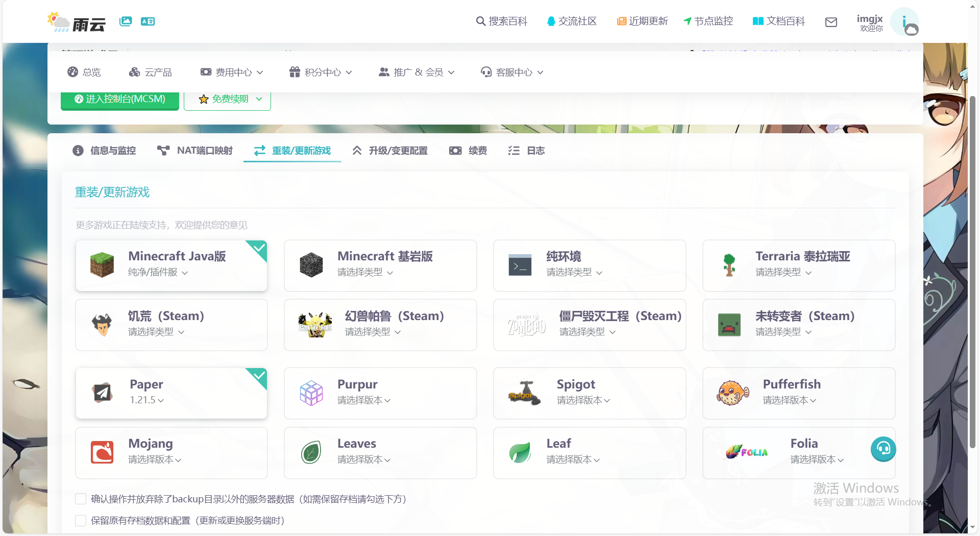This screenshot has height=536, width=980.
Task: Select the Spigot server core card
Action: point(590,393)
